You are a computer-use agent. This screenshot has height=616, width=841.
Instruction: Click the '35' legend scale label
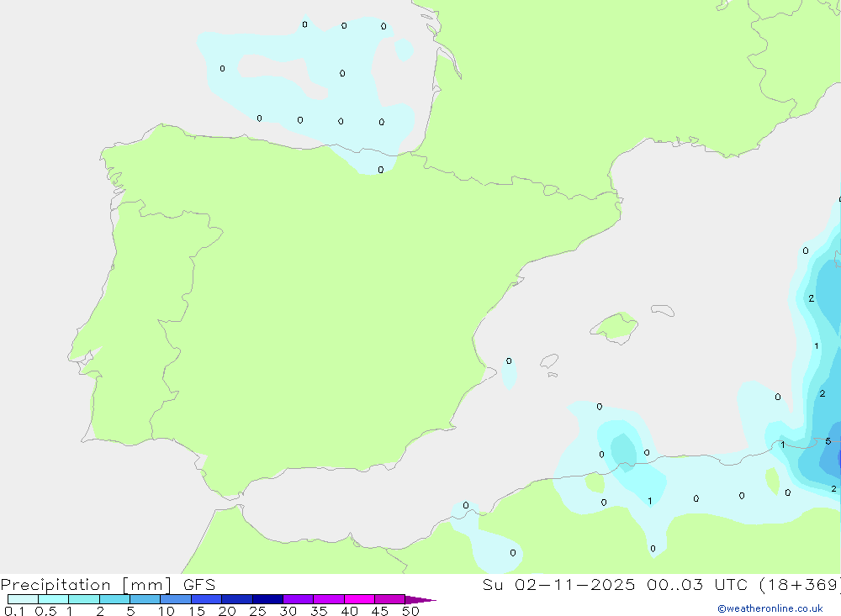pos(319,611)
